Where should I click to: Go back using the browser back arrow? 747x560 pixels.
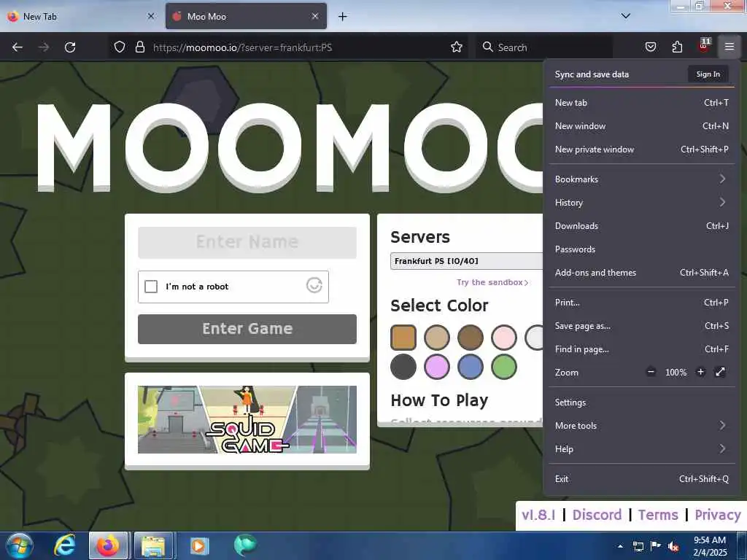click(x=18, y=47)
